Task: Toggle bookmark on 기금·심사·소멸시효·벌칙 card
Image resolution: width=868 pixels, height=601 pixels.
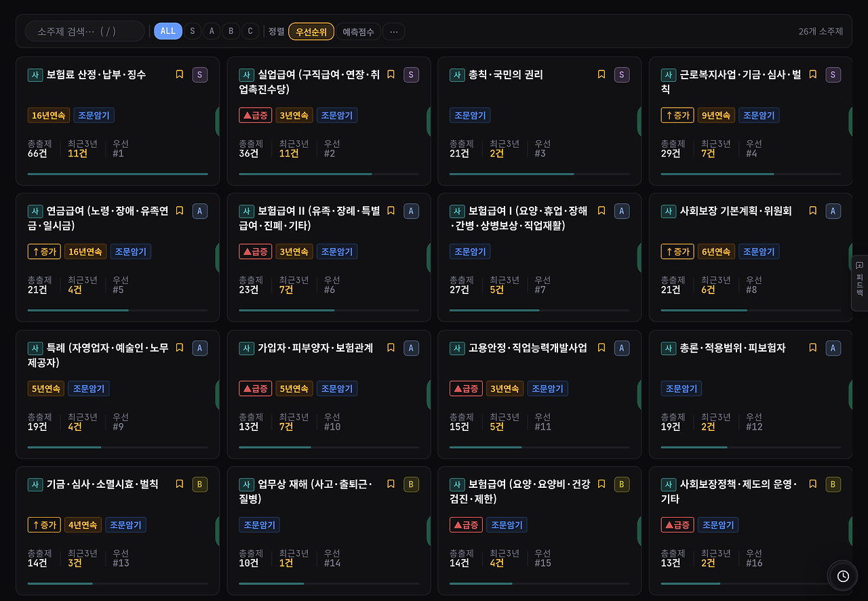Action: tap(180, 484)
